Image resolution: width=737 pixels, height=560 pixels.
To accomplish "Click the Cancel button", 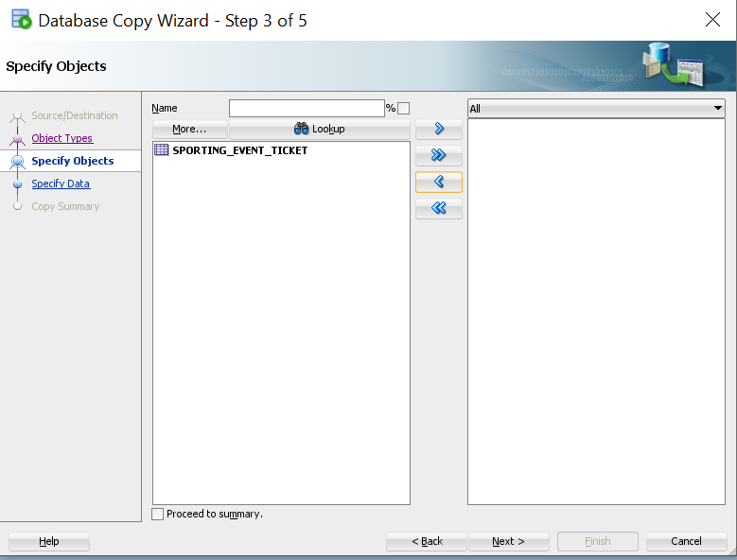I will [686, 541].
